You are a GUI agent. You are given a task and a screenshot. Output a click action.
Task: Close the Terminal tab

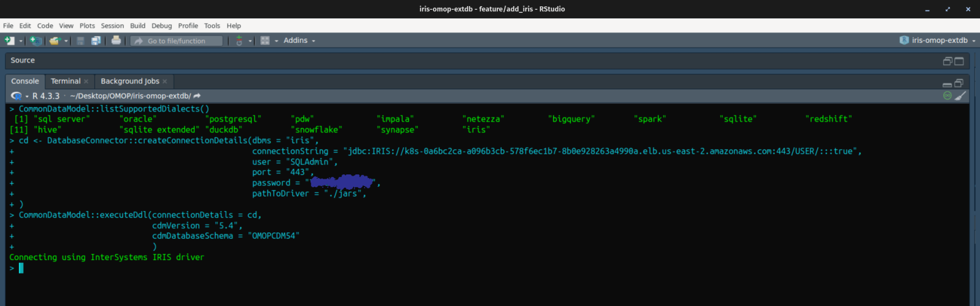pyautogui.click(x=86, y=81)
